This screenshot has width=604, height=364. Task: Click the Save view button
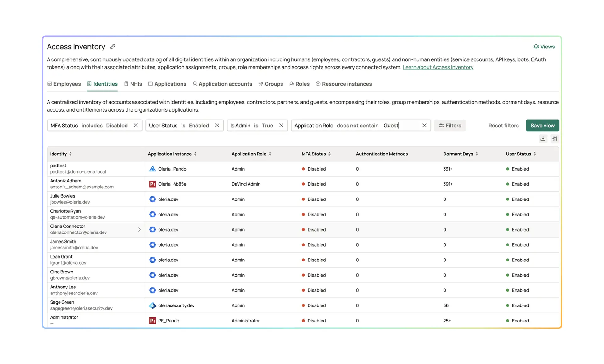point(542,126)
